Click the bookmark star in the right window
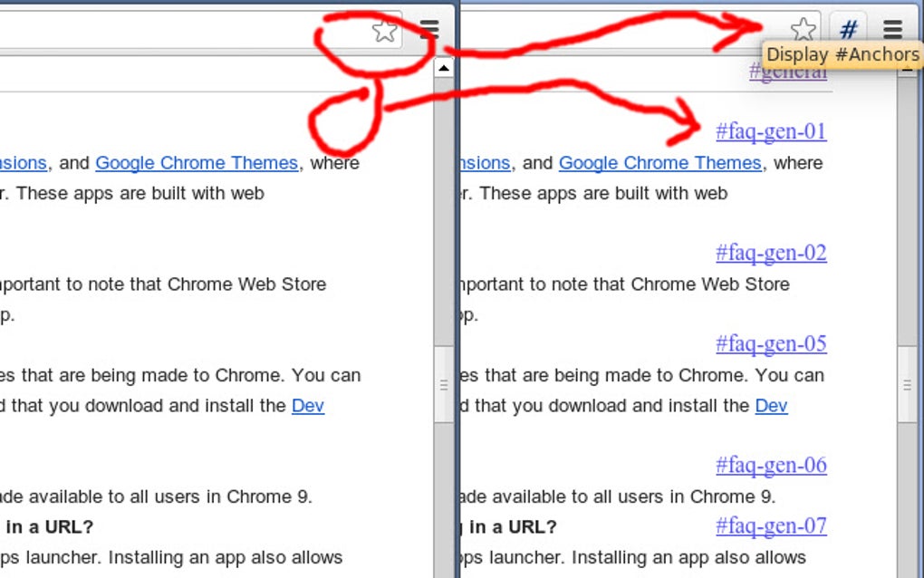Image resolution: width=924 pixels, height=578 pixels. [803, 28]
